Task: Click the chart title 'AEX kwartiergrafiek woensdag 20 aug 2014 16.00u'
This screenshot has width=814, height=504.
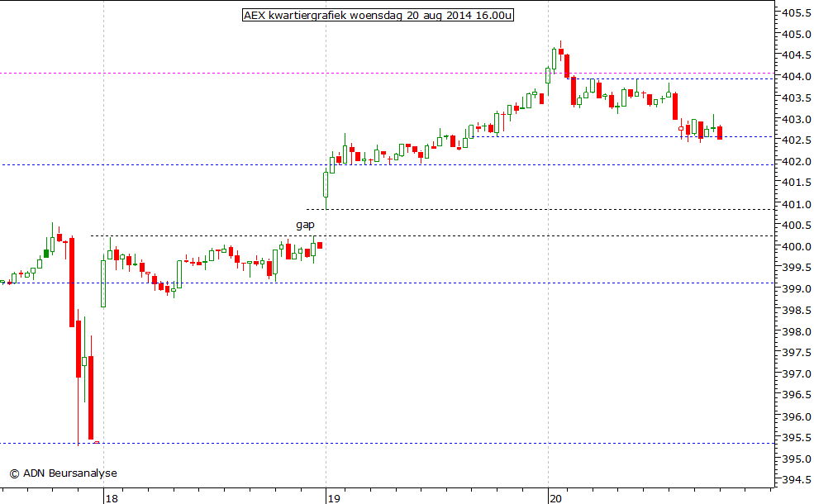Action: (378, 15)
